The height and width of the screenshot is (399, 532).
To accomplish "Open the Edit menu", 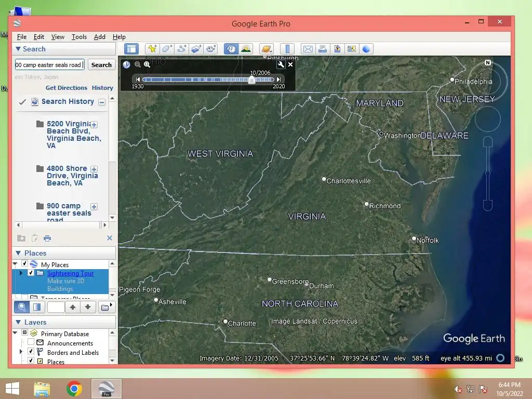I will tap(38, 37).
